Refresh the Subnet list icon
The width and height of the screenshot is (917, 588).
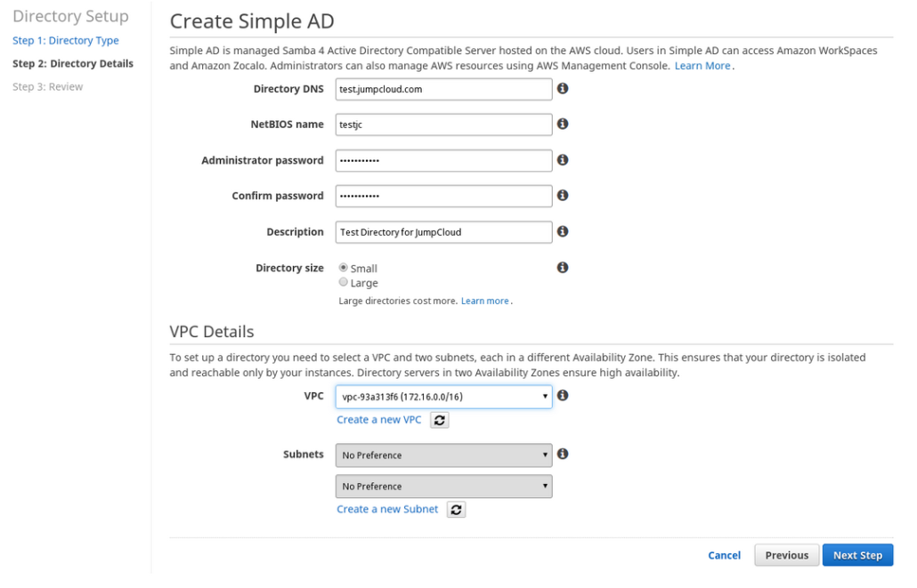tap(456, 510)
